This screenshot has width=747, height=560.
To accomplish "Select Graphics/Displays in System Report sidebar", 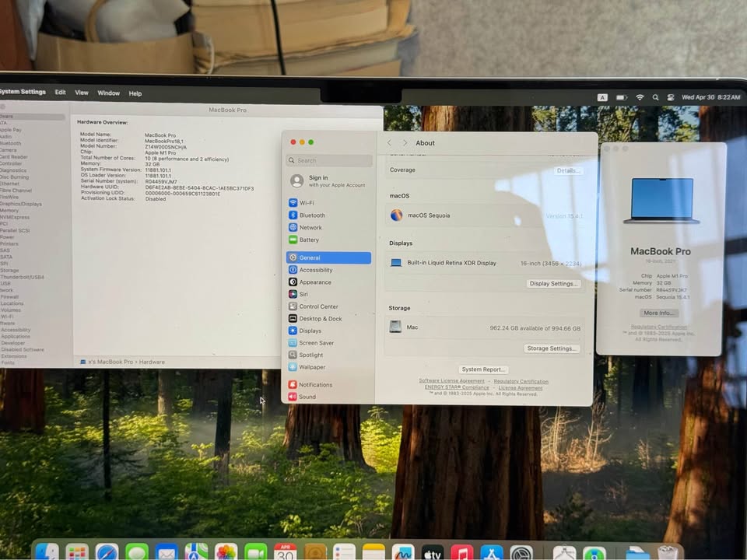I will coord(21,204).
